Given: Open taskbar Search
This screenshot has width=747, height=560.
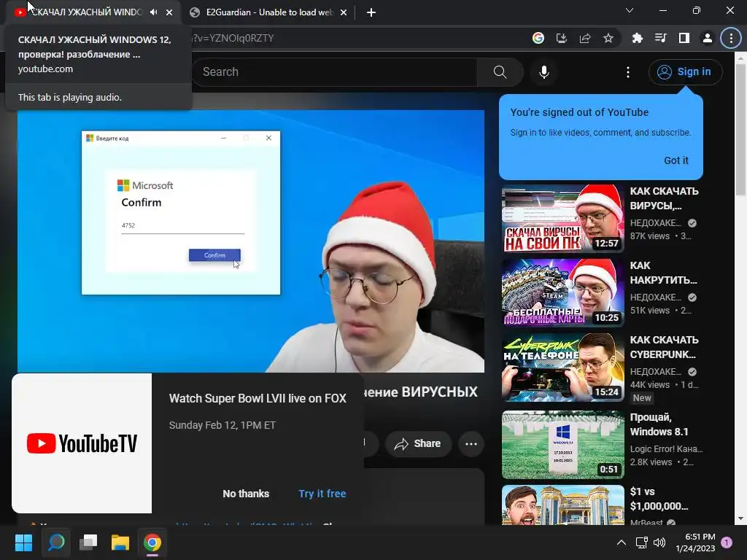Looking at the screenshot, I should pyautogui.click(x=55, y=542).
